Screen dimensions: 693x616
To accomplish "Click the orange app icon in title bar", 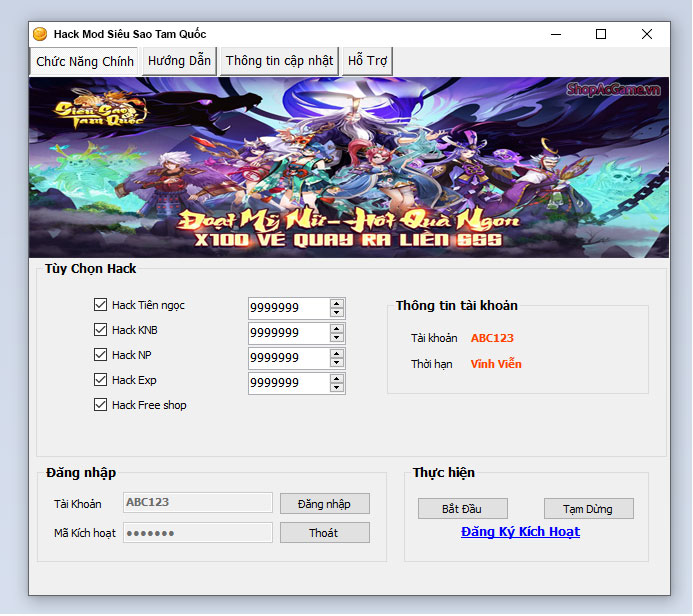I will 40,34.
